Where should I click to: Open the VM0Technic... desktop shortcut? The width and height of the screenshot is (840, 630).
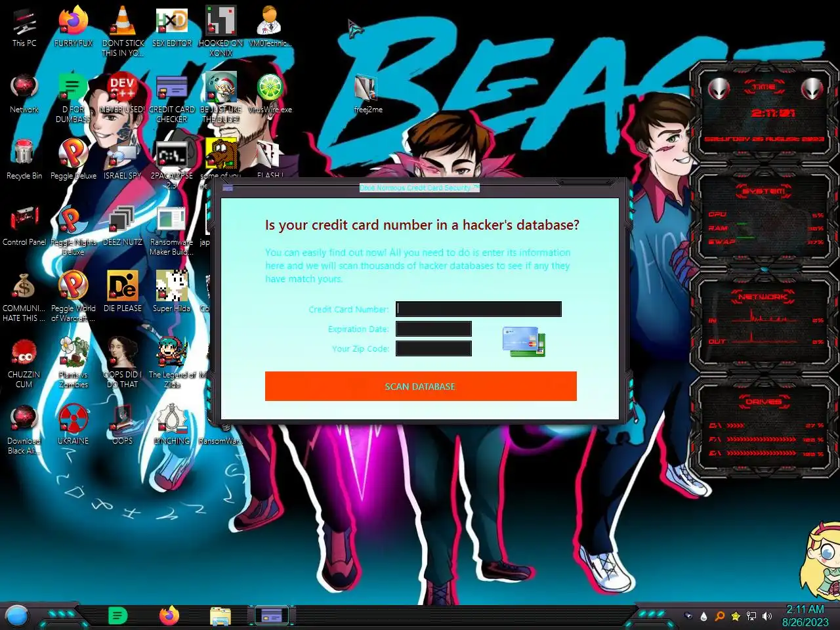pyautogui.click(x=270, y=28)
